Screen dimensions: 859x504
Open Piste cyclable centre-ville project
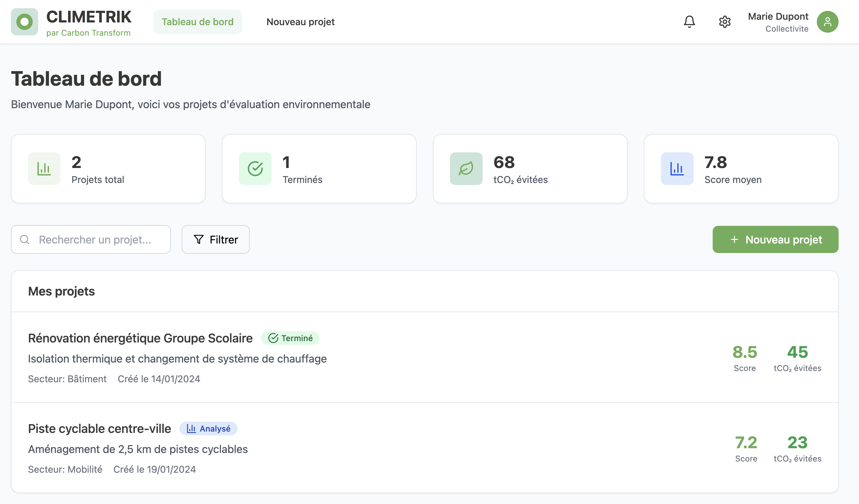tap(99, 429)
